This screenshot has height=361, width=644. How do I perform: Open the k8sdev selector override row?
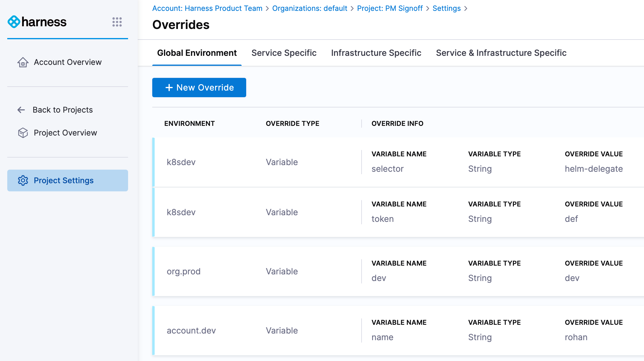[x=181, y=162]
